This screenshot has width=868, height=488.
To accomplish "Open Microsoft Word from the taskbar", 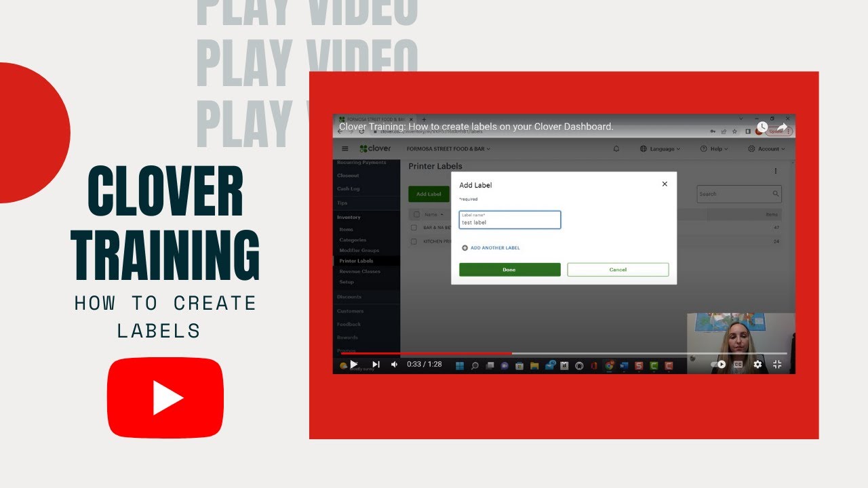I will click(x=624, y=365).
